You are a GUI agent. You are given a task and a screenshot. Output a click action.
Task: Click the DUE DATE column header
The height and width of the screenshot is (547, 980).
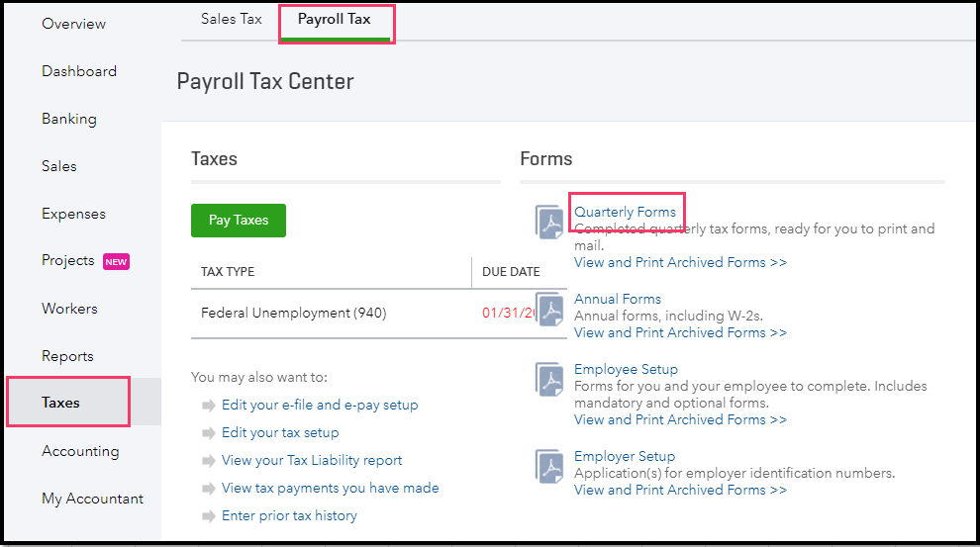[511, 272]
